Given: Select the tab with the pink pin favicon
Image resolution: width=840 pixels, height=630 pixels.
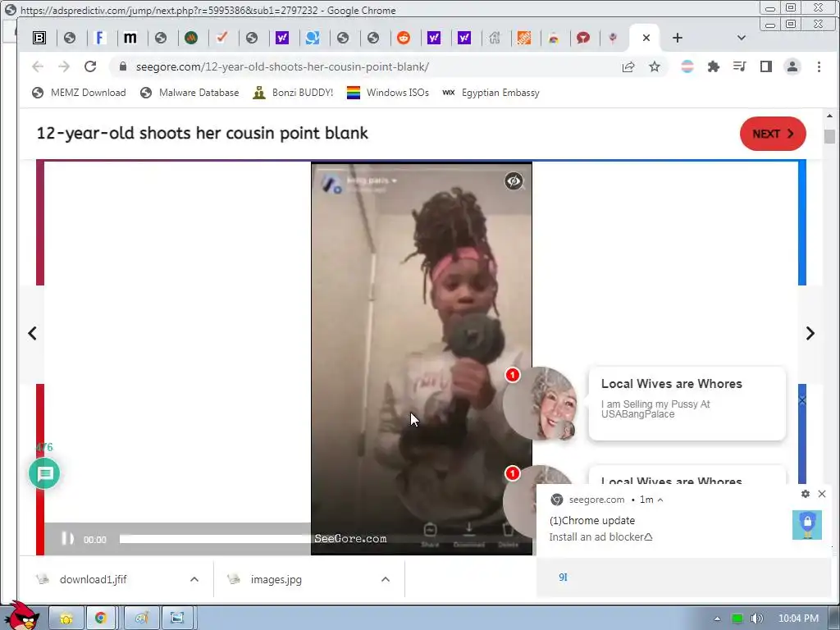Looking at the screenshot, I should (x=613, y=38).
